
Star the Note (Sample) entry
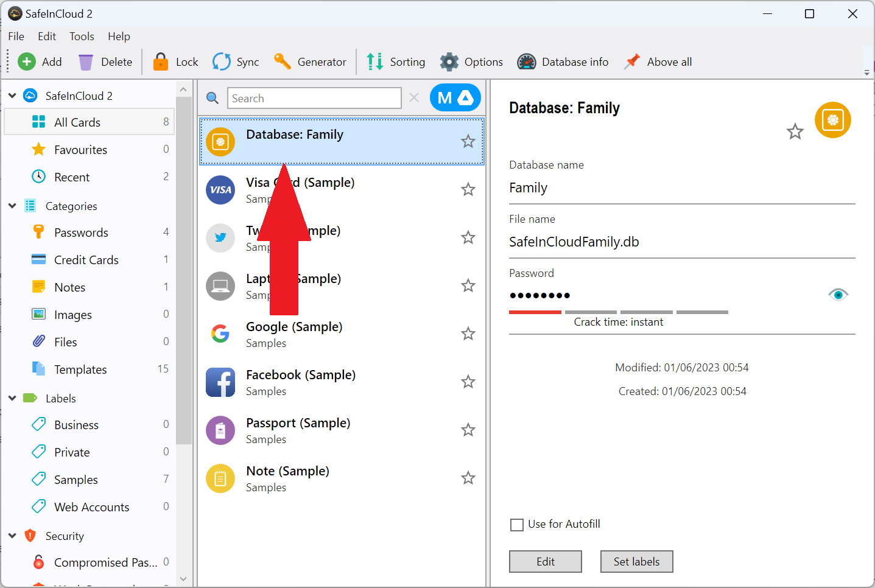click(468, 478)
